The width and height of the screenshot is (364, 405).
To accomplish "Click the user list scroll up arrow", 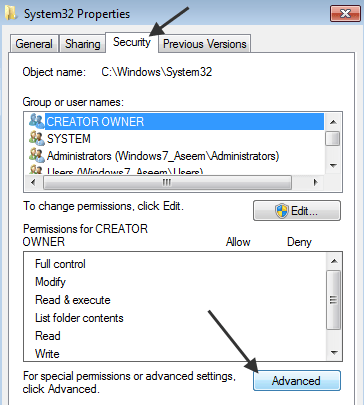I will [333, 122].
